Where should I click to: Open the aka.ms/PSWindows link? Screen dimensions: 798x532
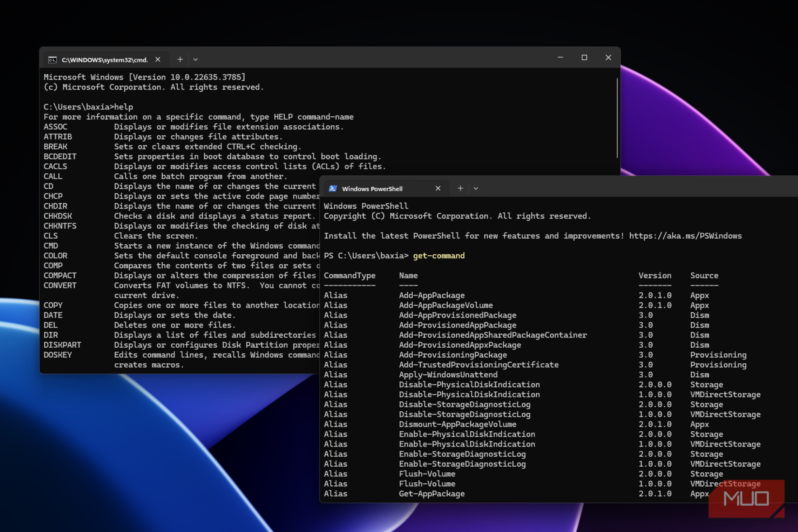[x=685, y=236]
